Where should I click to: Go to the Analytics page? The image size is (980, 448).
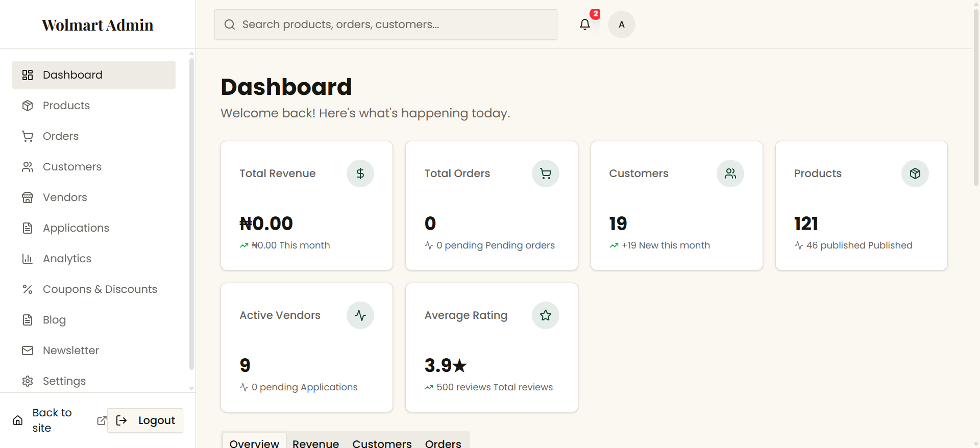[x=94, y=259]
